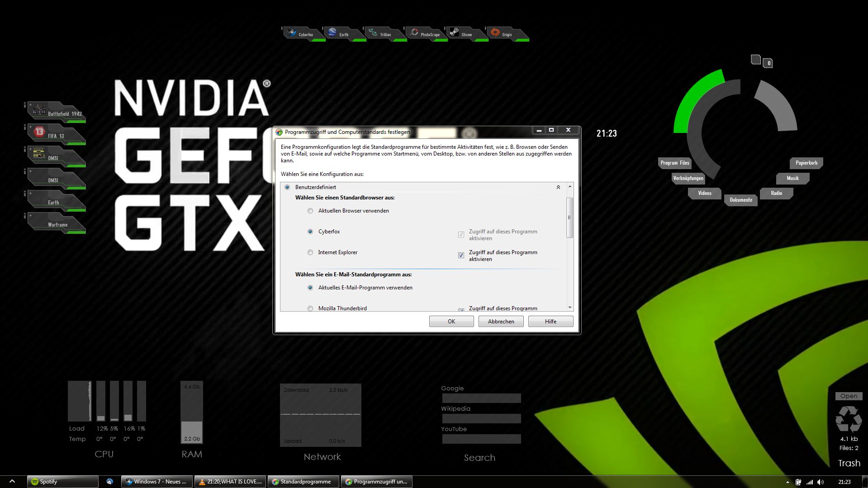The image size is (868, 488).
Task: Select Mozilla Thunderbird as e-mail program
Action: 310,308
